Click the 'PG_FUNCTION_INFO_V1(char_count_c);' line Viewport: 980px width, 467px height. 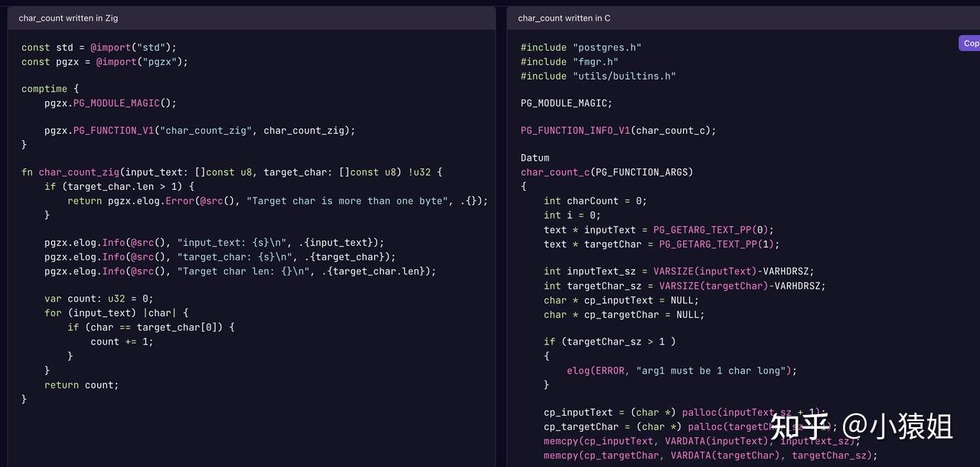point(619,131)
